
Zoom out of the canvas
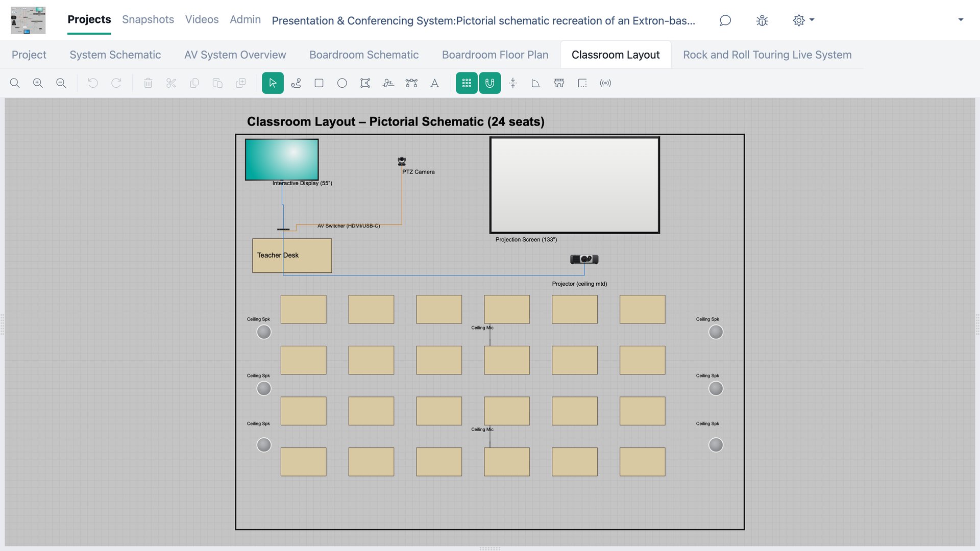click(x=61, y=83)
